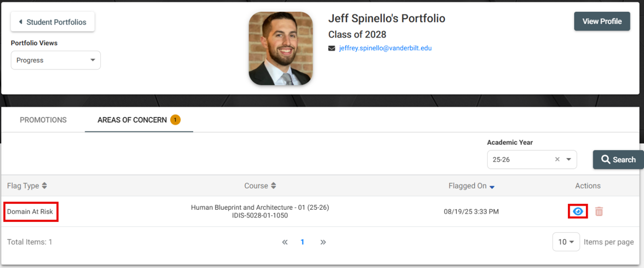This screenshot has height=268, width=644.
Task: Switch to the Promotions tab
Action: [x=43, y=120]
